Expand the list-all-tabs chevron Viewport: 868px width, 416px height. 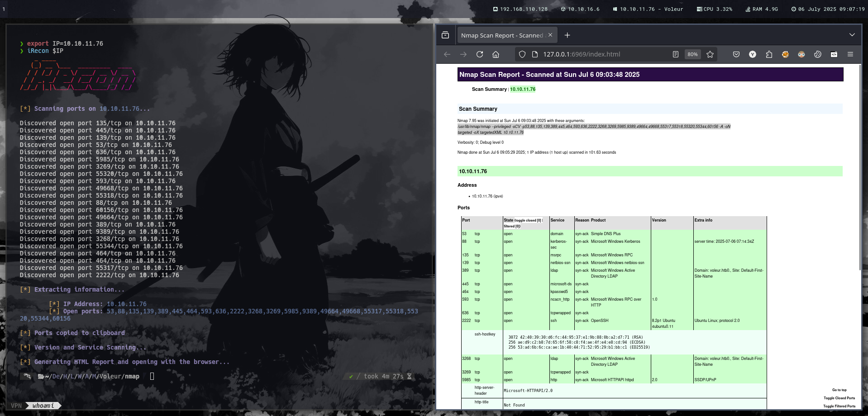tap(852, 35)
